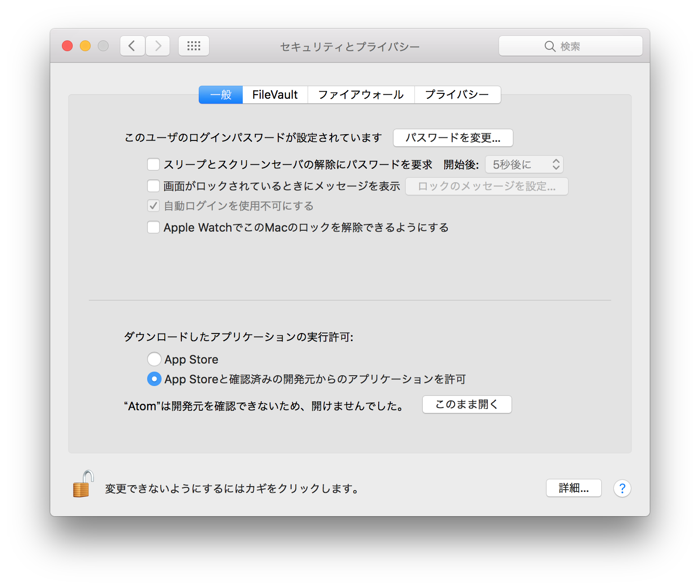
Task: Click the back navigation arrow
Action: point(132,46)
